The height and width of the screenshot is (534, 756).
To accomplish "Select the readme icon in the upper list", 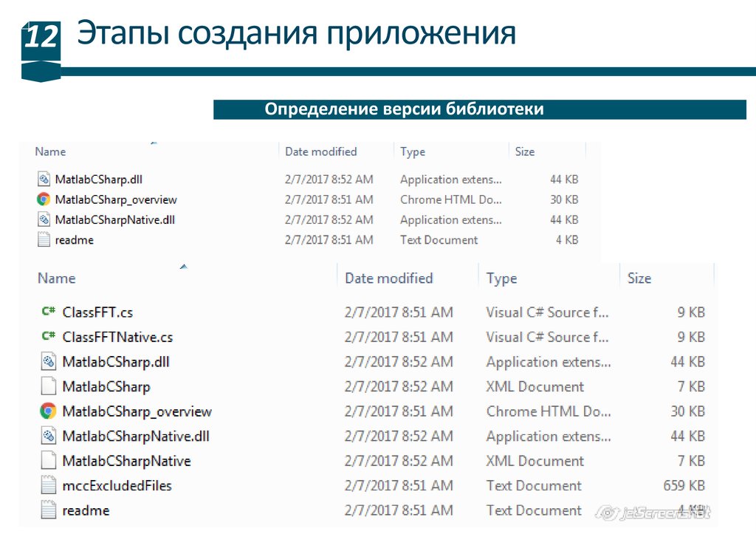I will tap(44, 240).
